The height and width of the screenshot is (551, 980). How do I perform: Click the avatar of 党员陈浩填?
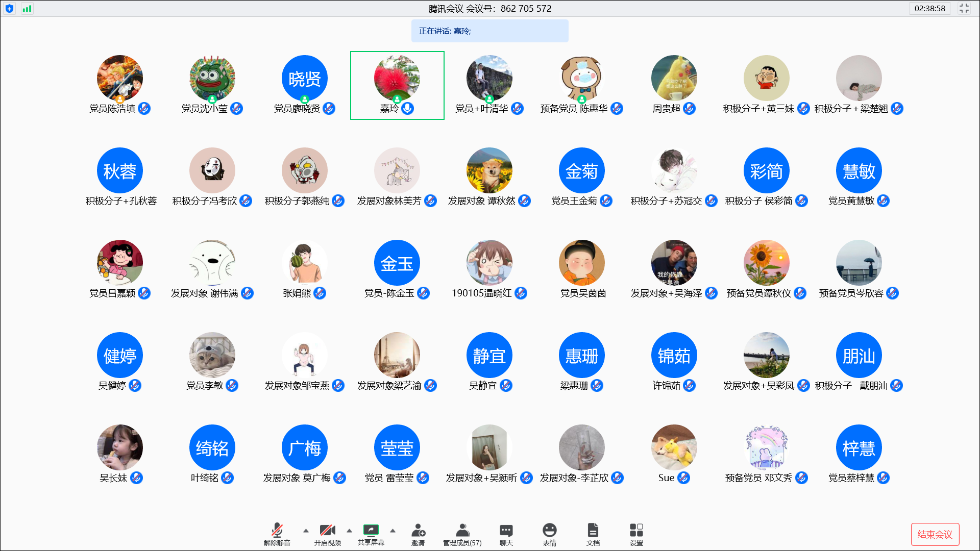[119, 78]
